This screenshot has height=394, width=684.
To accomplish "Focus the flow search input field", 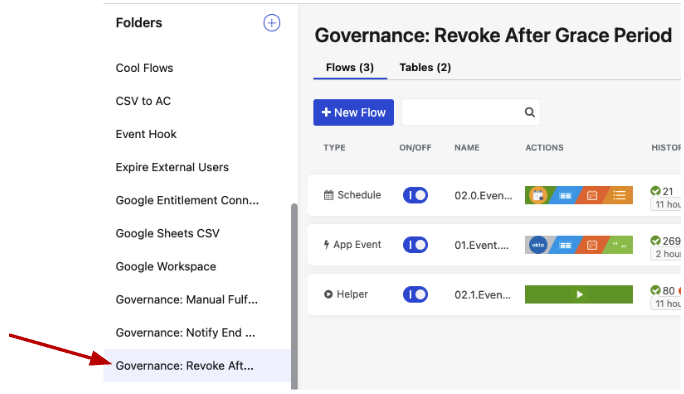I will point(471,113).
